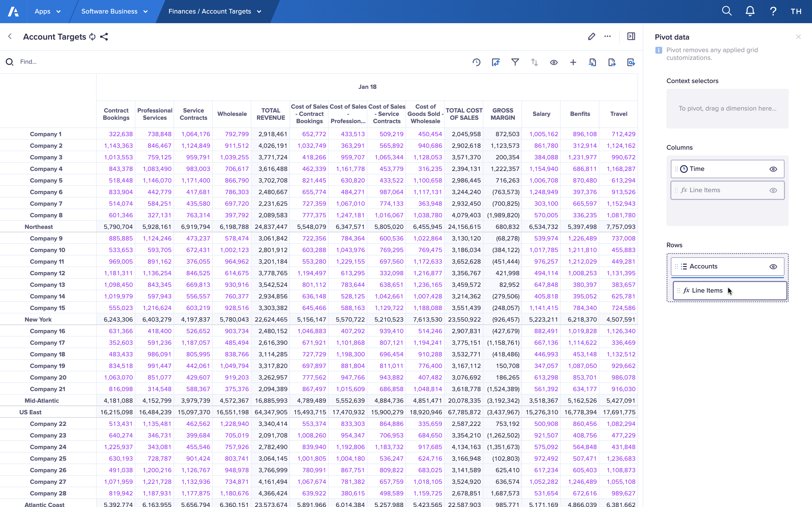The height and width of the screenshot is (507, 812).
Task: Select the pivot icon above the grid
Action: (496, 62)
